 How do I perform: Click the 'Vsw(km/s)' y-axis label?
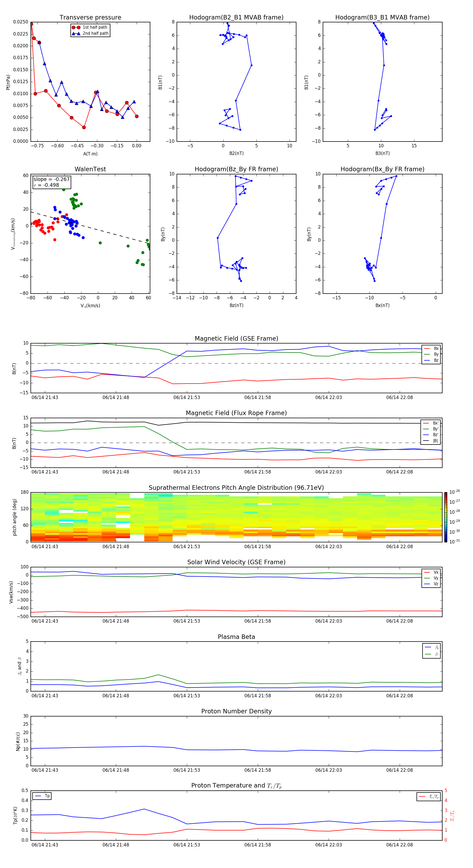(x=11, y=592)
